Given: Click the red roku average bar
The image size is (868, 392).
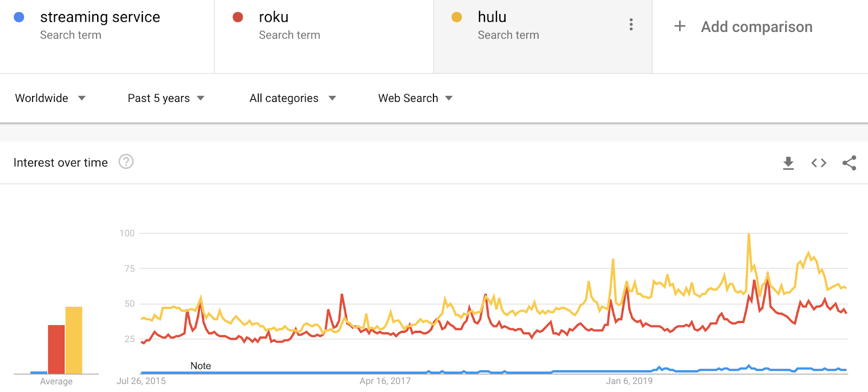Looking at the screenshot, I should (56, 350).
